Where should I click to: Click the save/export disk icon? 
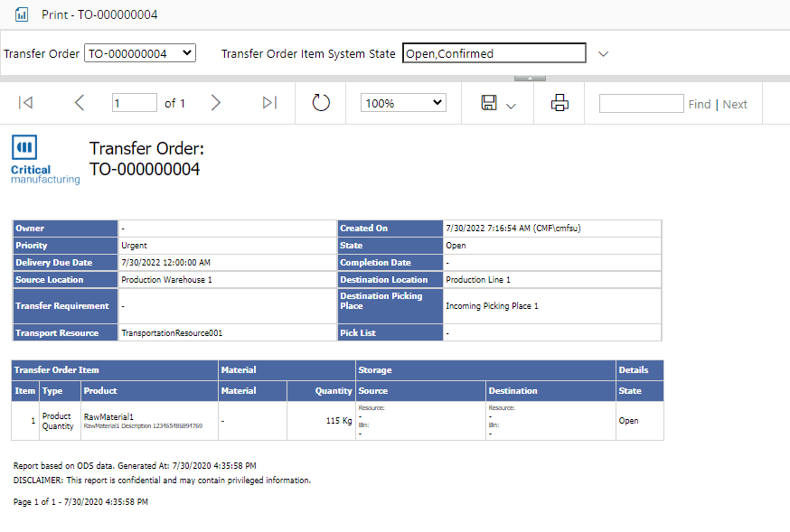coord(489,103)
